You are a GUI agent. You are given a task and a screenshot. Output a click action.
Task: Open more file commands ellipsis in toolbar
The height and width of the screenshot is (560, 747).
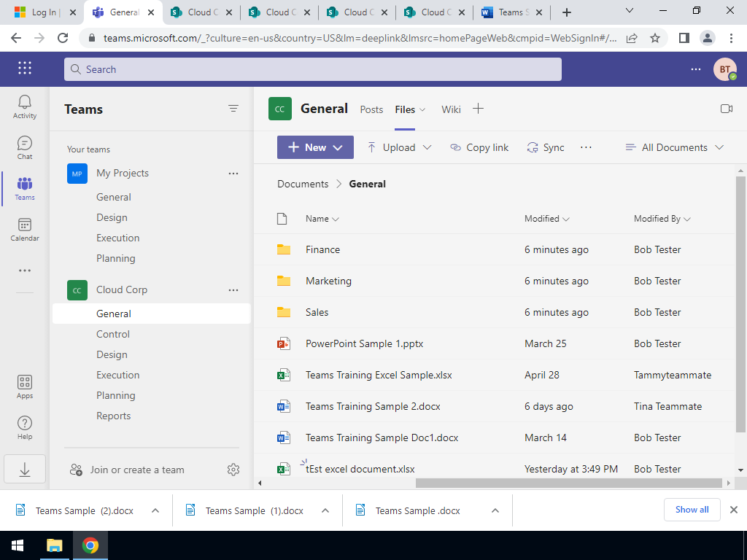tap(586, 147)
